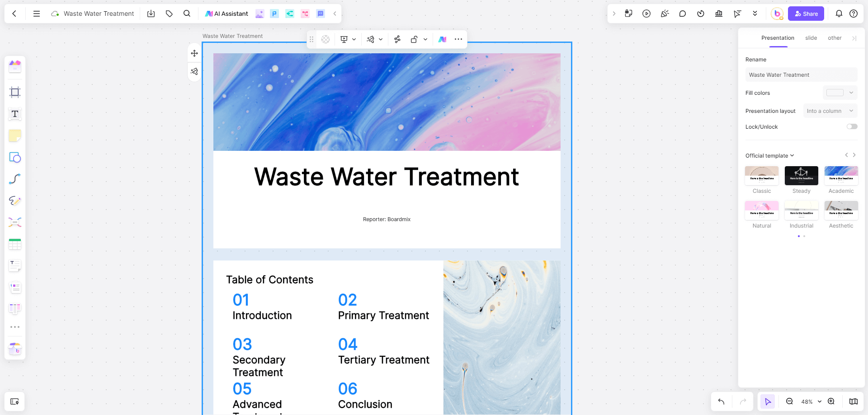Open the voting chart icon
Viewport: 868px width, 415px height.
click(719, 14)
